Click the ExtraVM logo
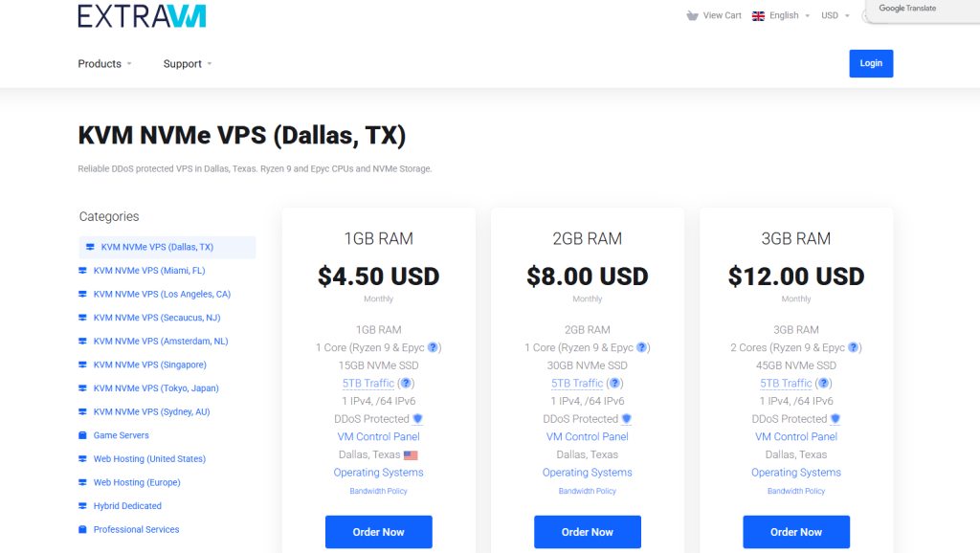980x553 pixels. point(142,15)
